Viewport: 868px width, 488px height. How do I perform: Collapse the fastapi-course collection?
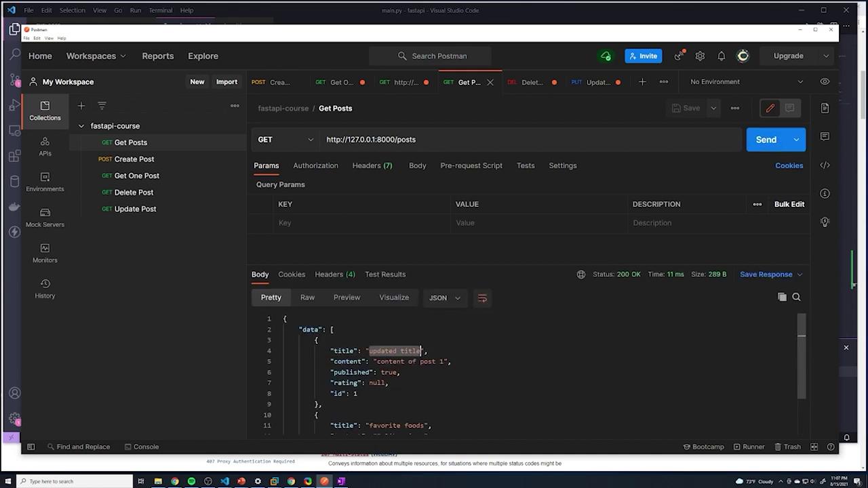coord(81,126)
